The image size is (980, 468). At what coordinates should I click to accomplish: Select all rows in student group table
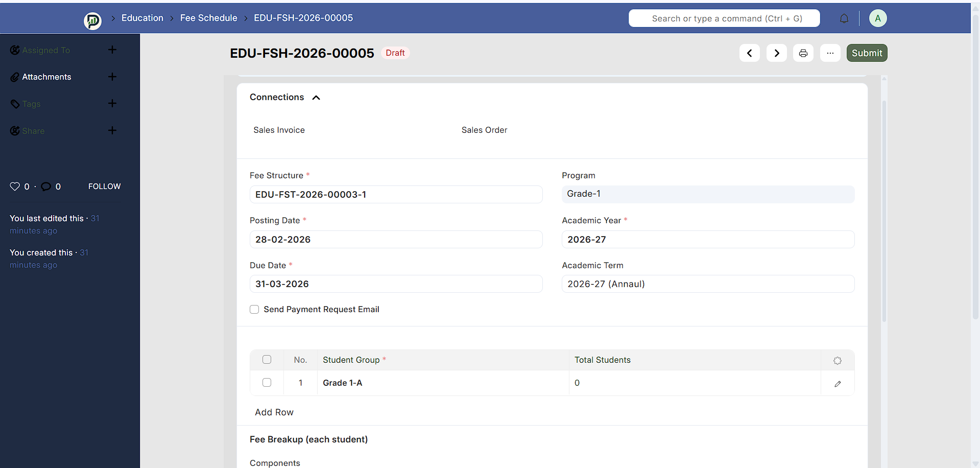[267, 360]
